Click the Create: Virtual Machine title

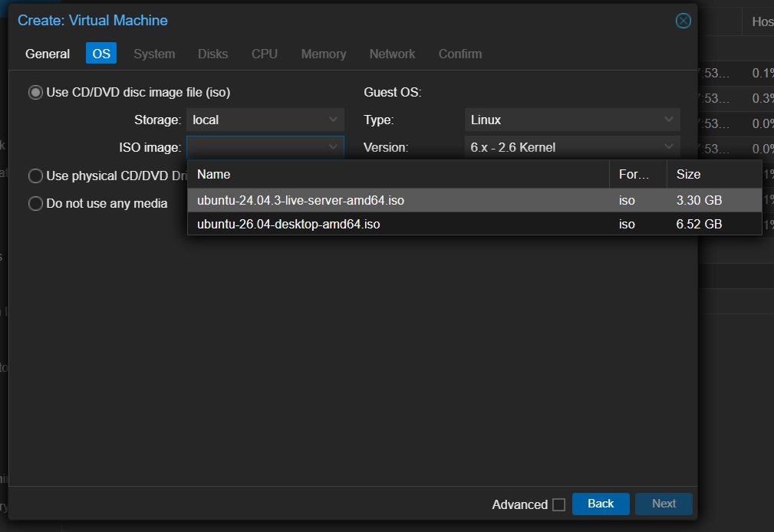(x=93, y=20)
